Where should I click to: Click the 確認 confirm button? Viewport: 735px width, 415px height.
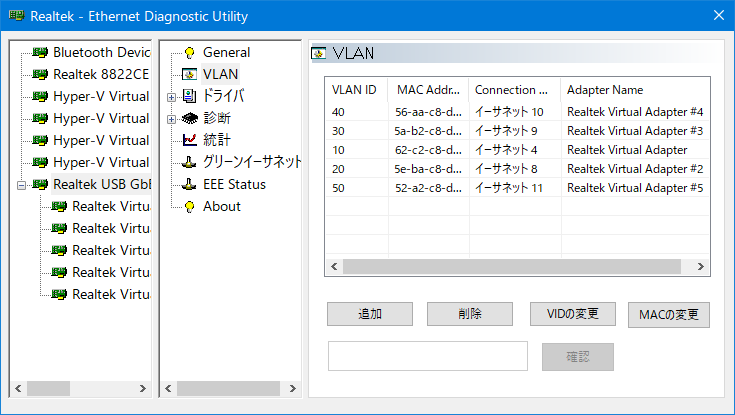(x=578, y=357)
